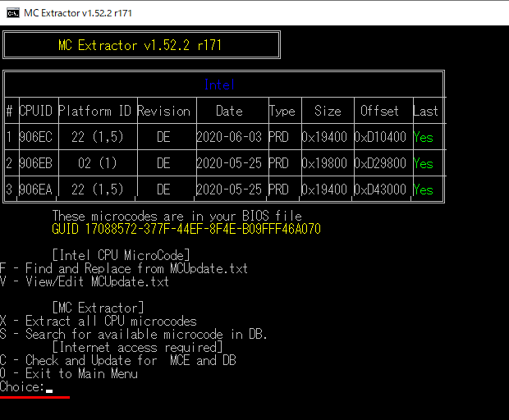This screenshot has height=420, width=509.
Task: Click Check and Update for MCE and DB
Action: click(x=117, y=360)
